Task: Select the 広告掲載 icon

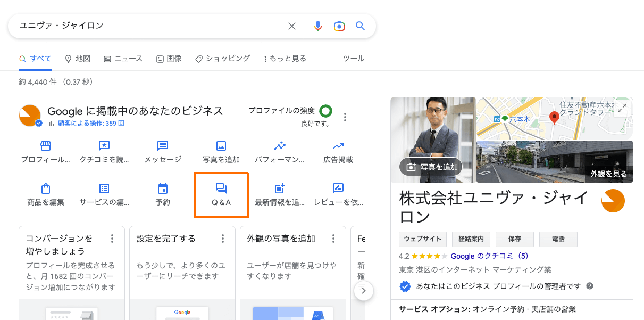Action: click(x=338, y=151)
